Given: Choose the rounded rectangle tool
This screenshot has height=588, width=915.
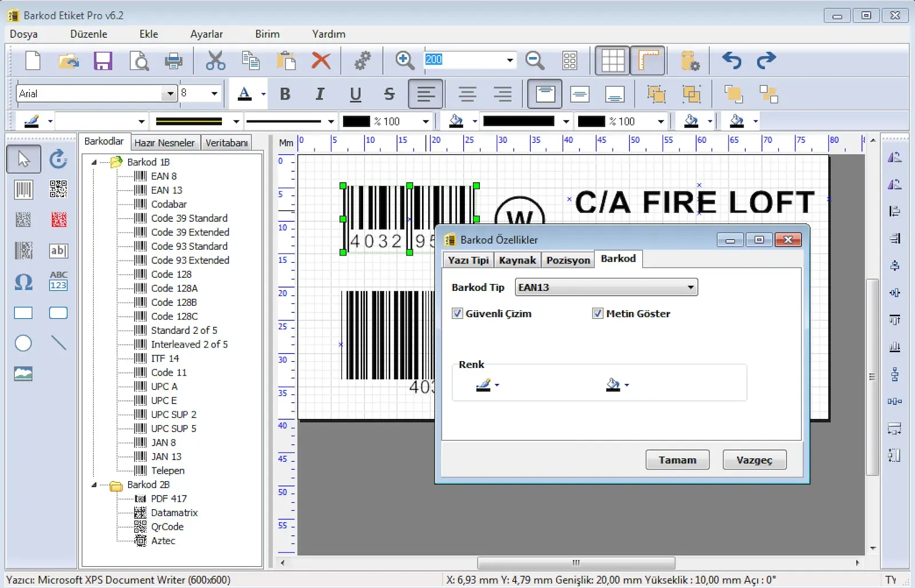Looking at the screenshot, I should tap(58, 313).
